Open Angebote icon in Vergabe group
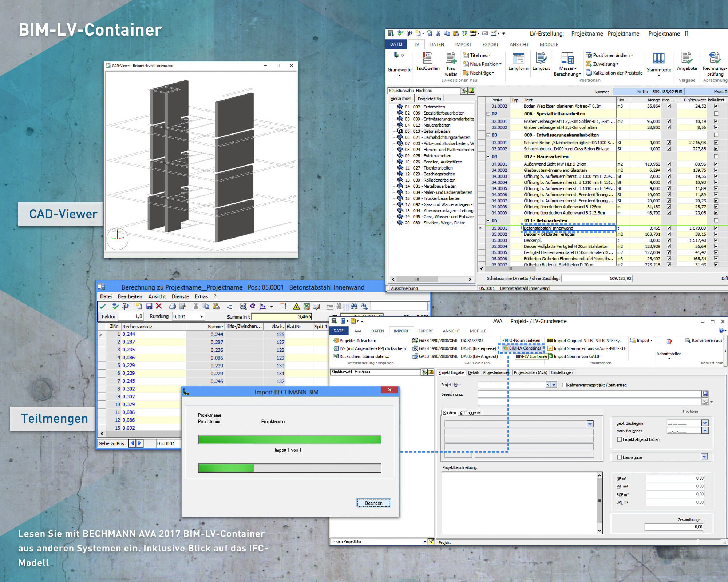The height and width of the screenshot is (582, 728). click(687, 58)
